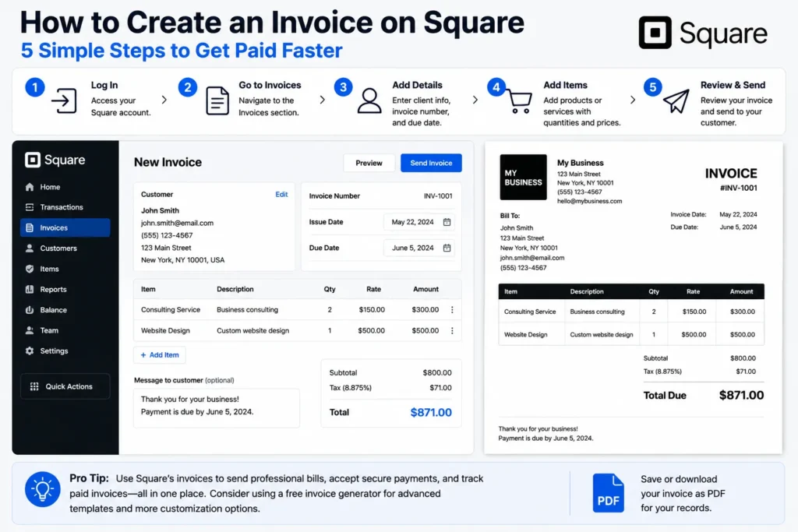The width and height of the screenshot is (798, 532).
Task: Click chevron arrow after Log In step
Action: [x=164, y=100]
